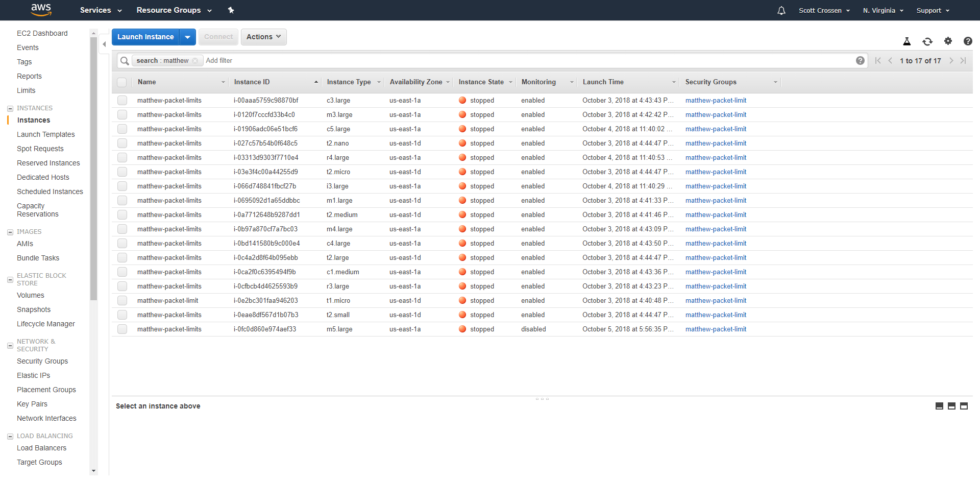Open notifications with the bell icon
Screen dimensions: 980x480
[781, 10]
